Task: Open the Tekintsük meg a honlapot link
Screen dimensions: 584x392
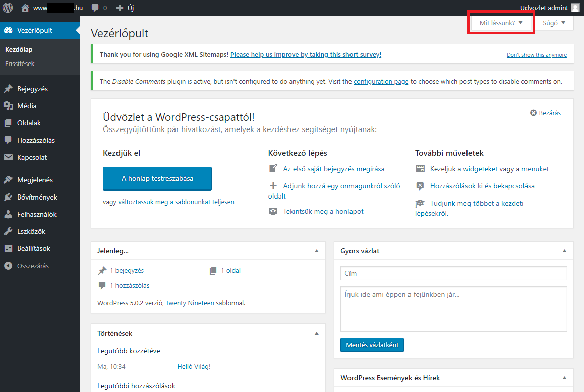Action: coord(323,211)
